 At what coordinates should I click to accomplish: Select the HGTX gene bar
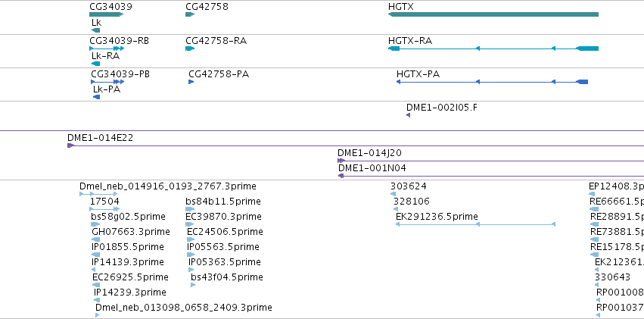coord(493,14)
